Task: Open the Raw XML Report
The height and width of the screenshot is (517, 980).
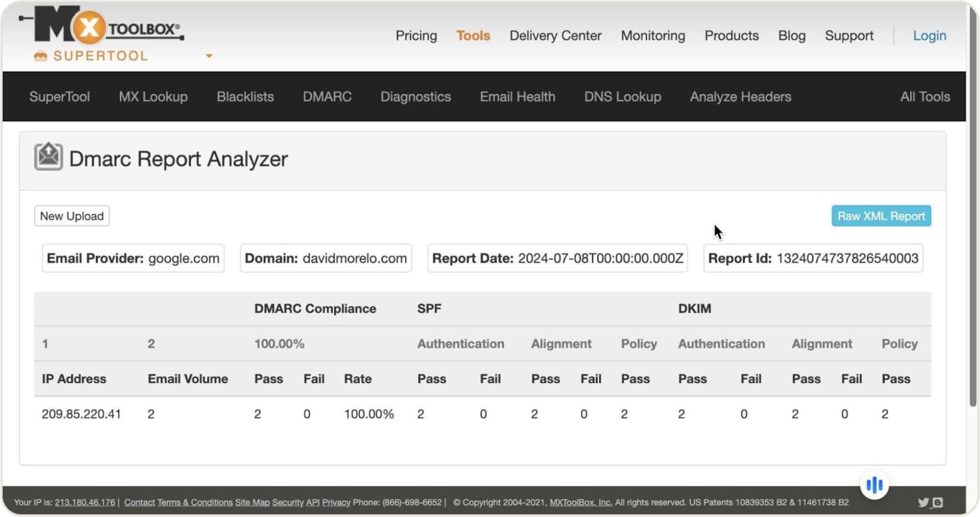Action: pos(881,216)
